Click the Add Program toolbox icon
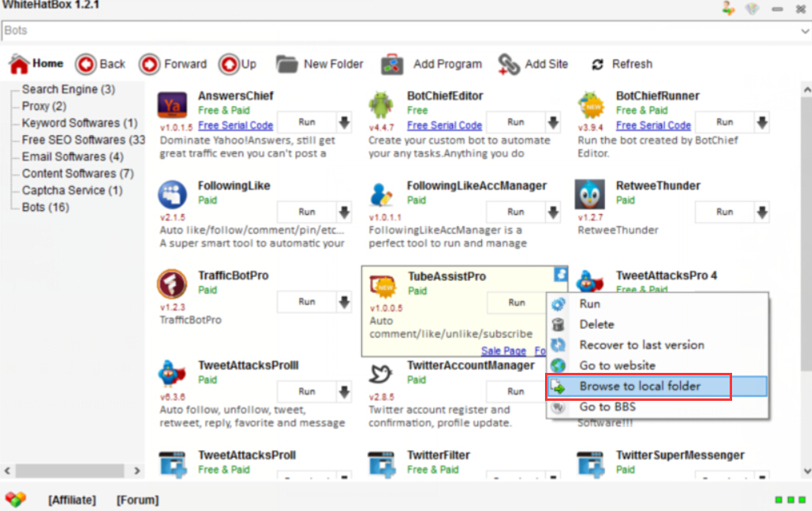Viewport: 812px width, 511px height. [x=392, y=64]
